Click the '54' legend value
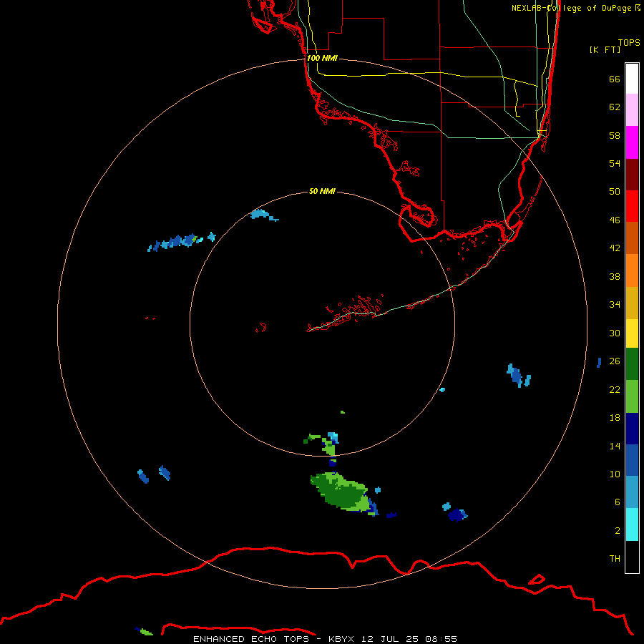Viewport: 644px width, 644px height. pyautogui.click(x=615, y=163)
